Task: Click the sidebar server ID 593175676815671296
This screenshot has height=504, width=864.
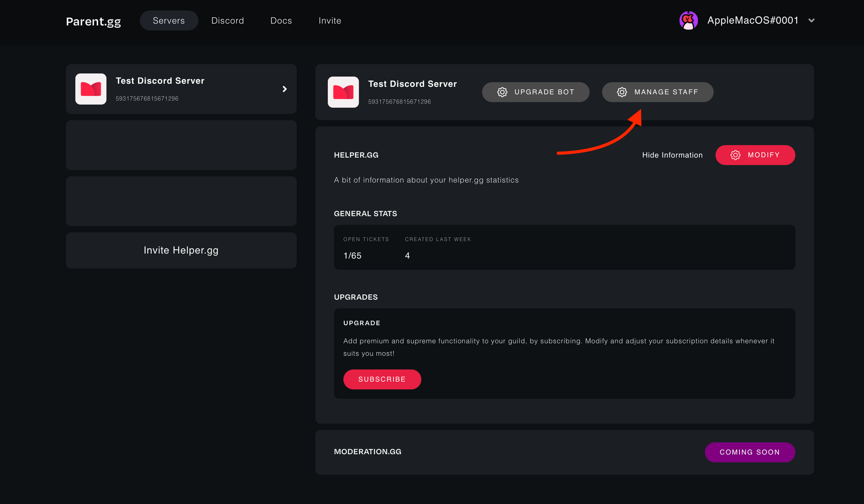Action: click(x=147, y=98)
